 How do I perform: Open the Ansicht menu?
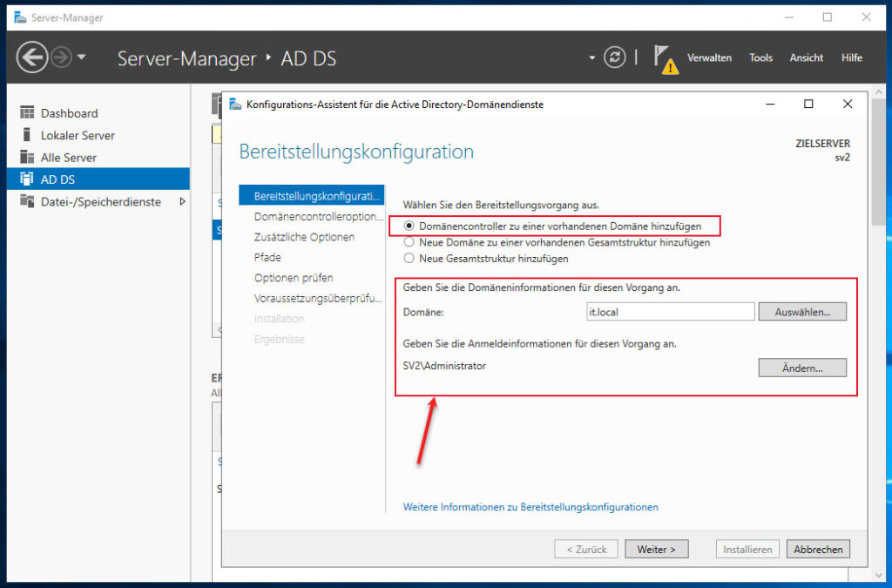[x=806, y=57]
